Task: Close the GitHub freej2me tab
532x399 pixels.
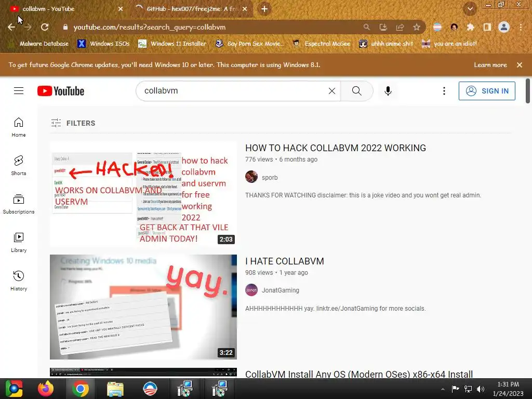Action: point(245,9)
